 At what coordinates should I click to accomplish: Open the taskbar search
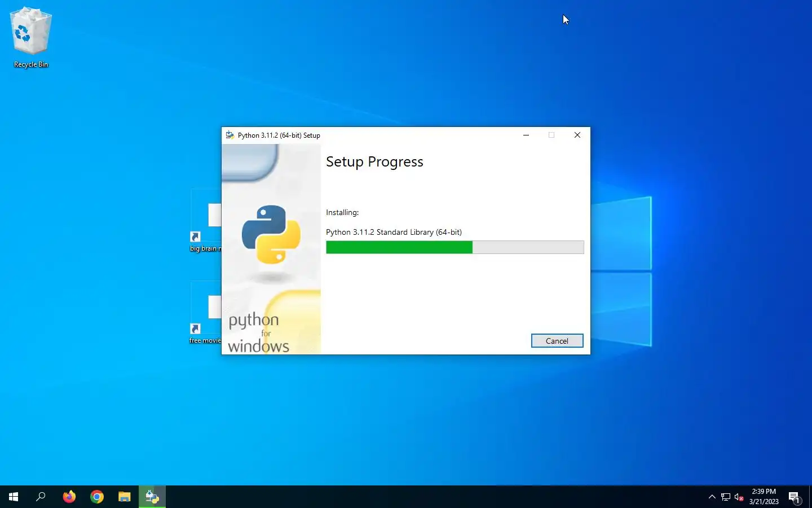tap(41, 497)
